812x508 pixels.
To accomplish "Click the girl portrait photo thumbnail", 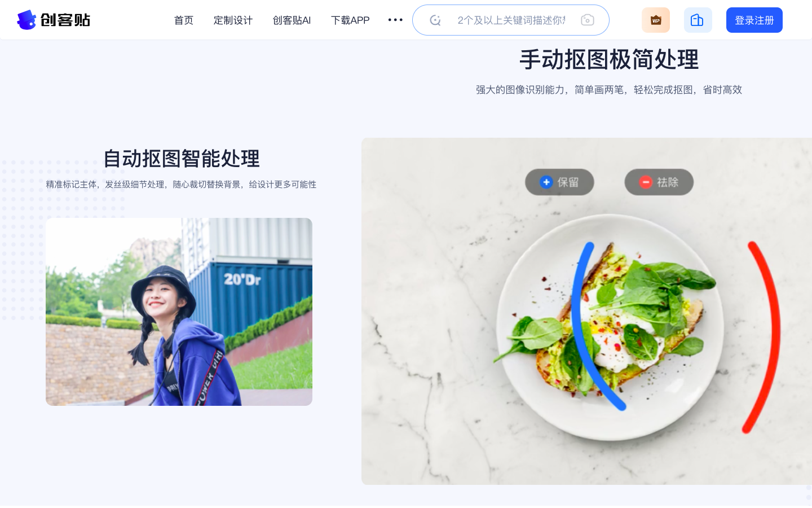I will tap(179, 312).
